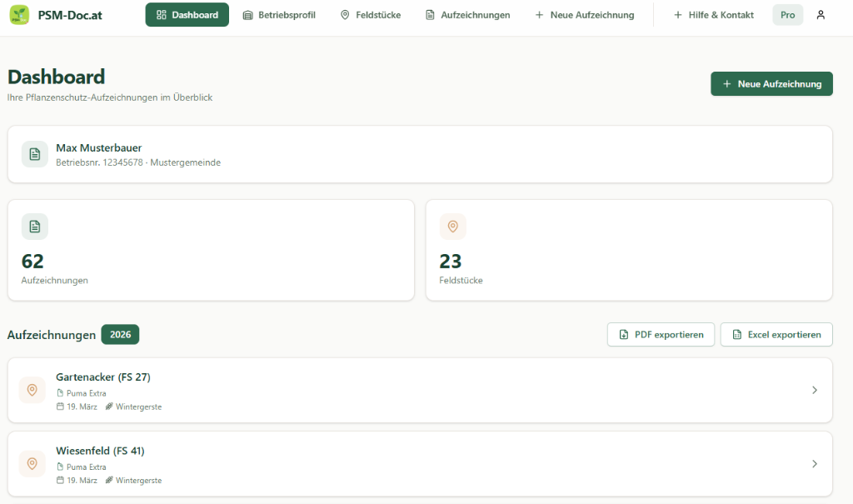Click the Pro plan badge
The height and width of the screenshot is (504, 853).
[788, 15]
